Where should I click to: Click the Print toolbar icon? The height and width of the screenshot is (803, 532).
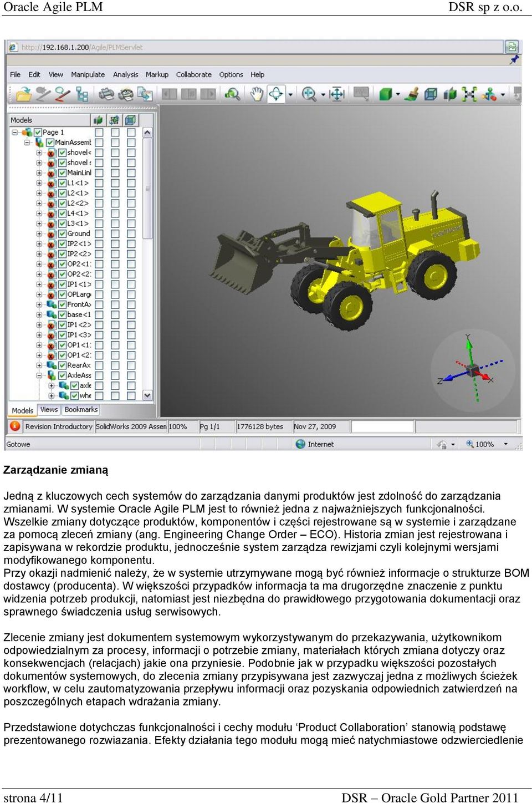coord(106,94)
